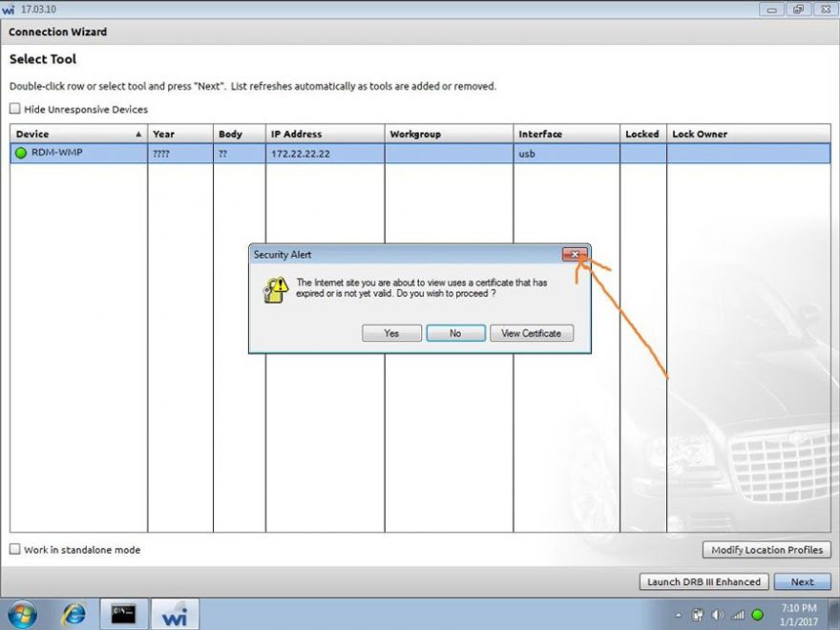
Task: Click the power and settings tray icon
Action: (x=698, y=614)
